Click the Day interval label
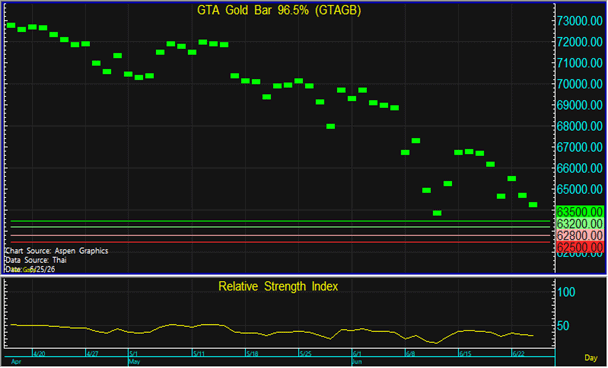Viewport: 608px width, 368px height. coord(591,358)
